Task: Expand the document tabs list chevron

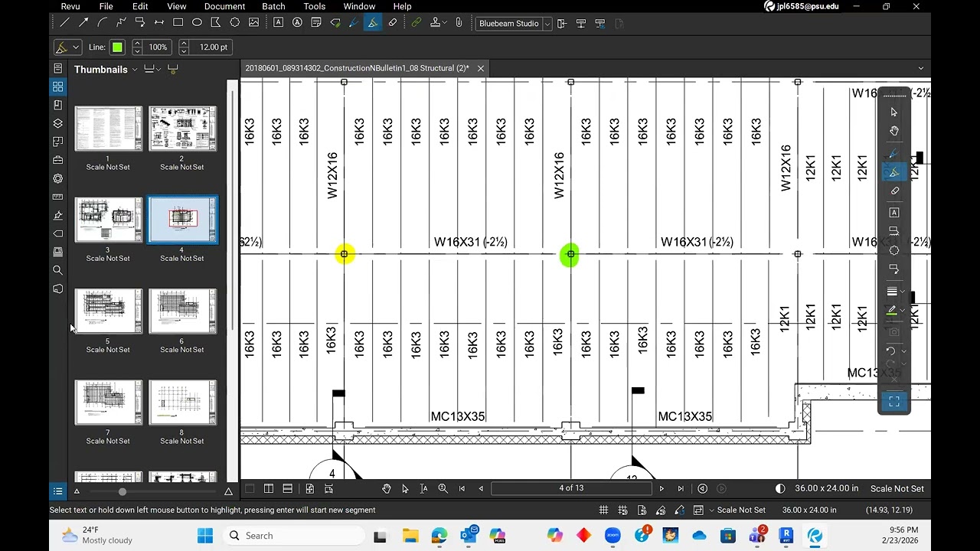Action: coord(921,68)
